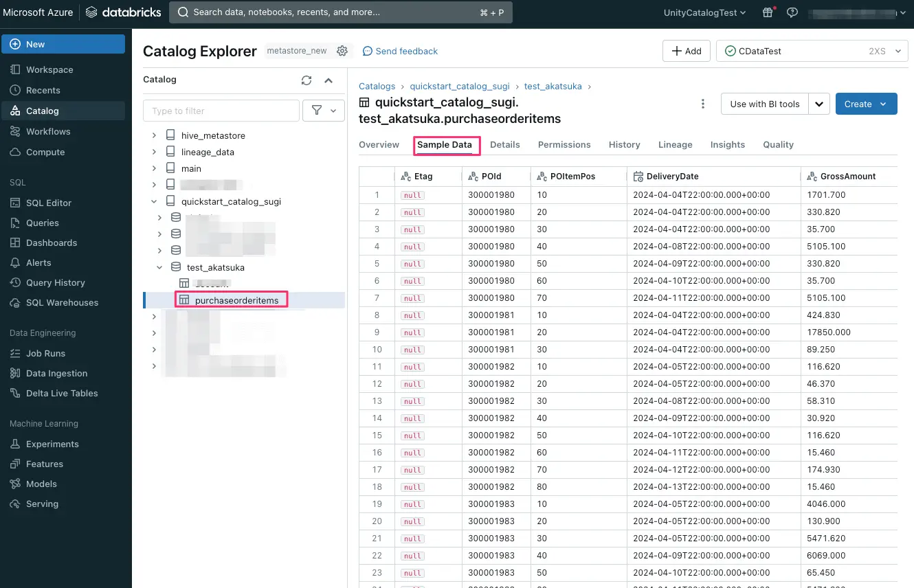Viewport: 914px width, 588px height.
Task: Click the Etag column header
Action: (428, 176)
